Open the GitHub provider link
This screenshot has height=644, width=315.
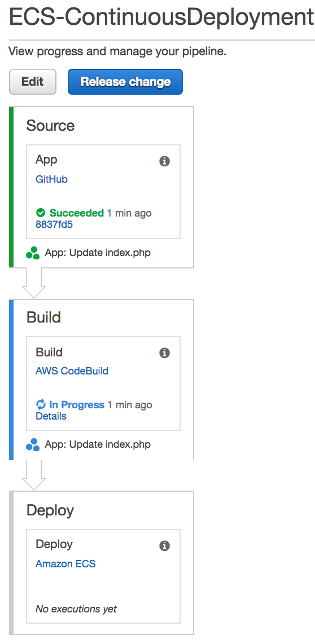51,179
